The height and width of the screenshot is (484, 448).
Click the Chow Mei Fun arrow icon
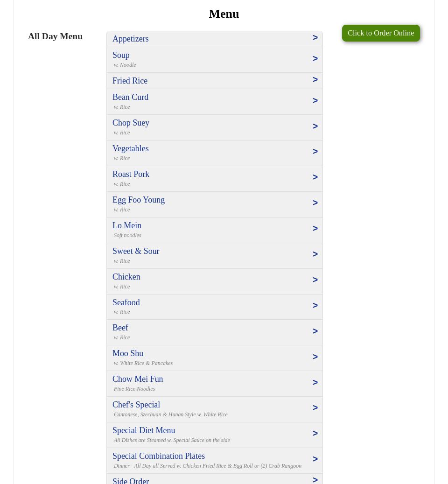click(x=315, y=383)
